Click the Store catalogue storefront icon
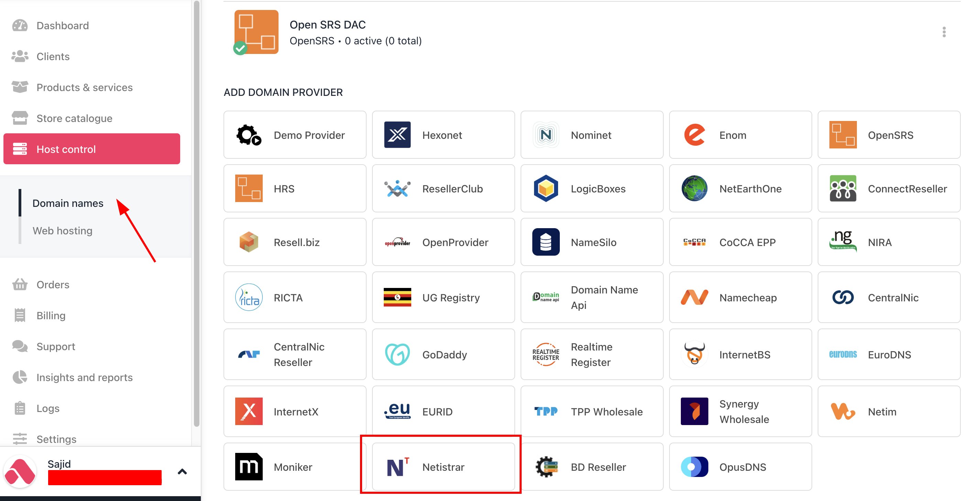This screenshot has width=980, height=501. (20, 118)
